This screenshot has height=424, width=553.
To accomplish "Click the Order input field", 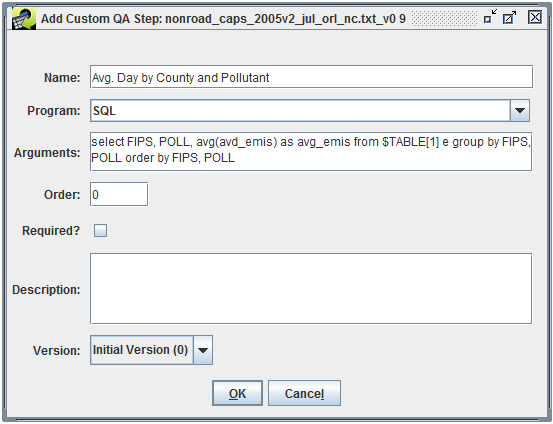I will tap(119, 194).
